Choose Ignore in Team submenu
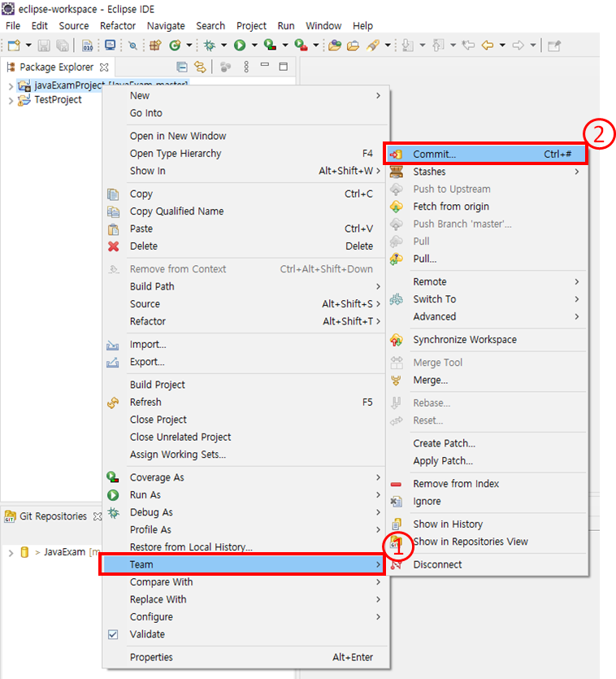This screenshot has height=679, width=616. click(487, 502)
